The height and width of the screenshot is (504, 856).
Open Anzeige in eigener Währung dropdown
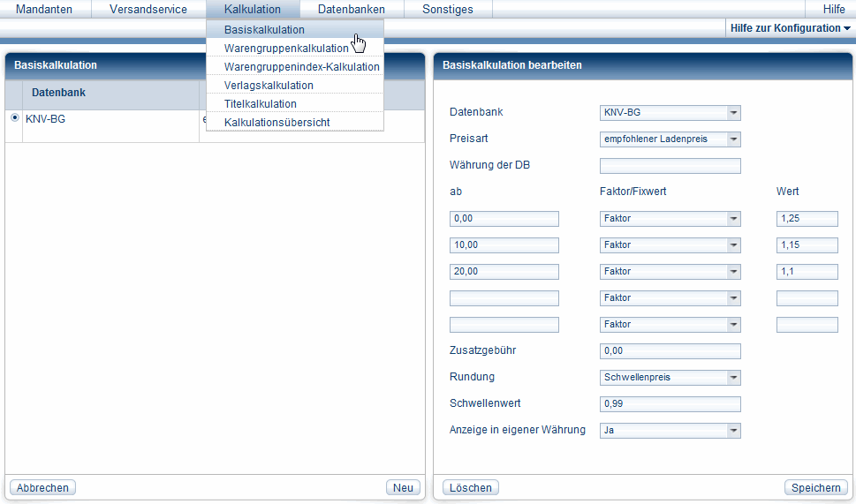(x=670, y=431)
